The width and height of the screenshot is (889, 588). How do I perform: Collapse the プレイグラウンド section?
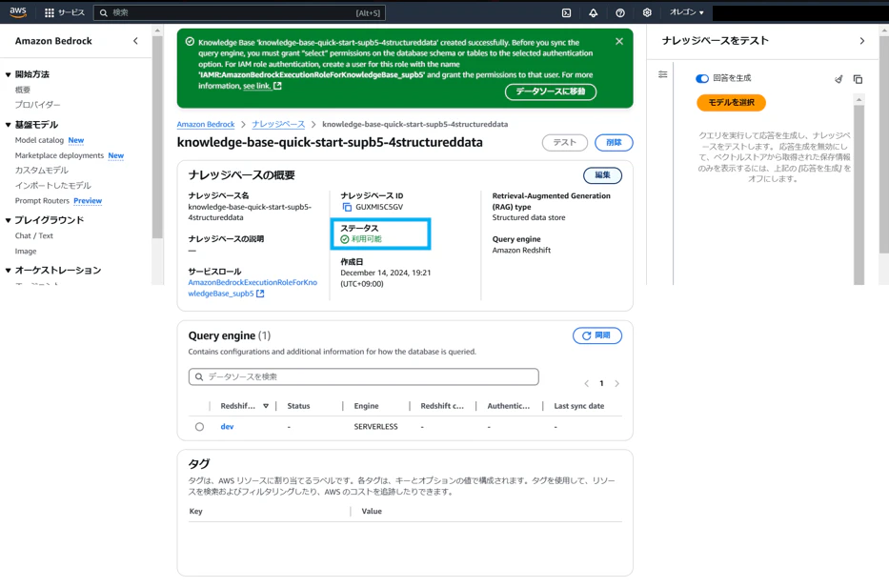(8, 220)
